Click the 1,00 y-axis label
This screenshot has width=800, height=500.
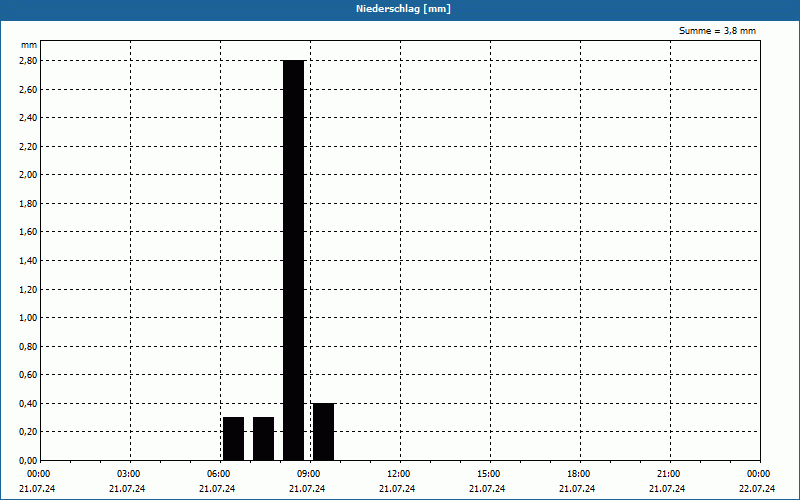[x=29, y=318]
